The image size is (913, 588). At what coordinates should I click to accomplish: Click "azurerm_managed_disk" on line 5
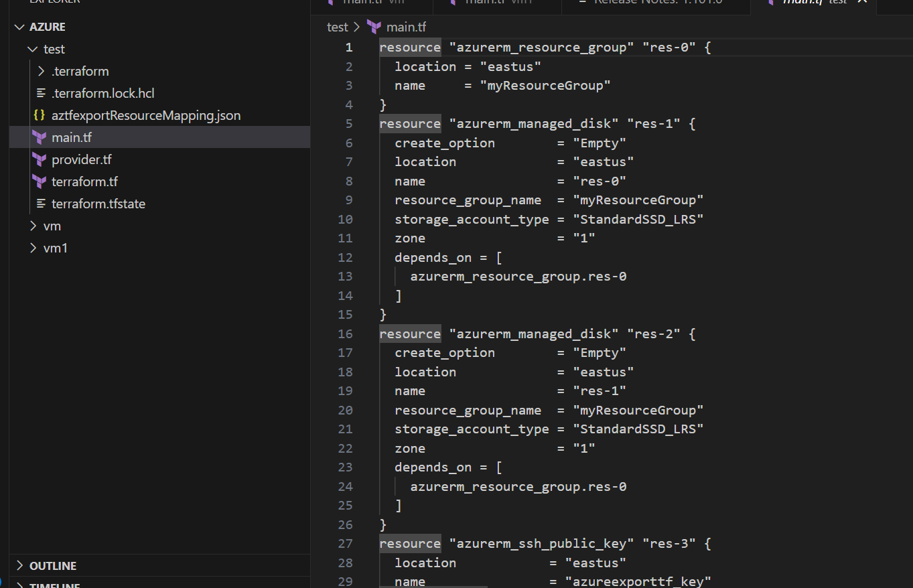pyautogui.click(x=534, y=123)
